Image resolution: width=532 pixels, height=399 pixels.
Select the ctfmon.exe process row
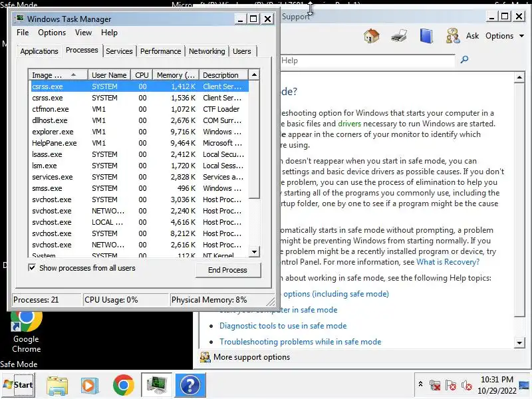pos(138,109)
